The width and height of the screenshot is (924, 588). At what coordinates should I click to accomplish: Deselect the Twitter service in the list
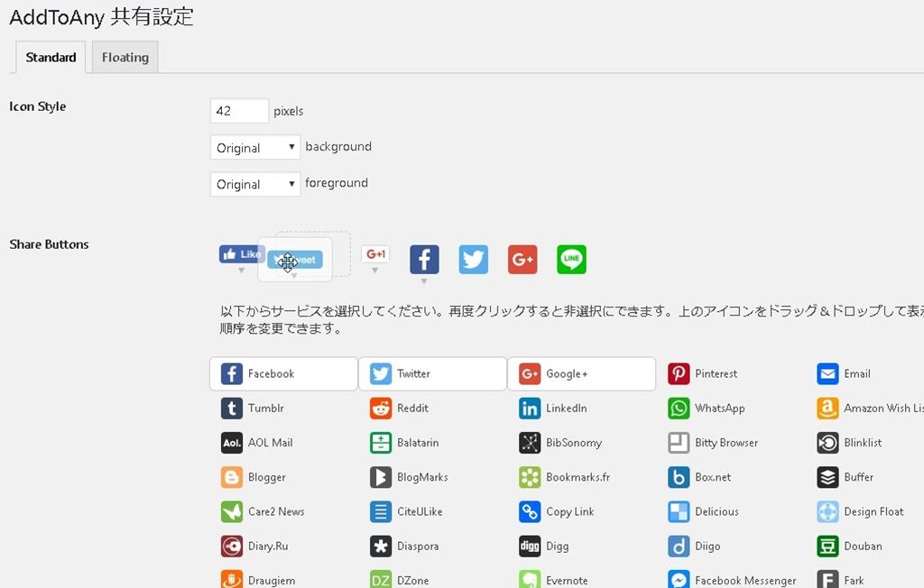(432, 374)
